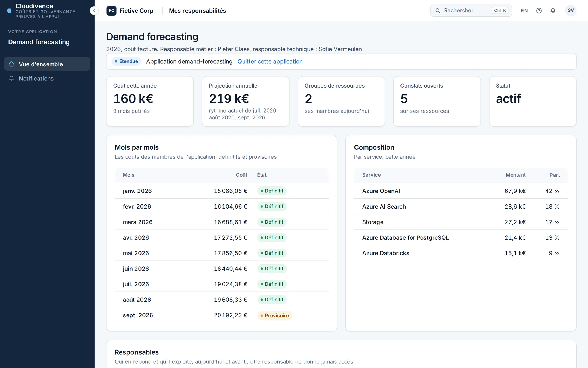Viewport: 588px width, 368px height.
Task: Click the 16 104,66 € cost for févr. 2026
Action: click(x=230, y=206)
